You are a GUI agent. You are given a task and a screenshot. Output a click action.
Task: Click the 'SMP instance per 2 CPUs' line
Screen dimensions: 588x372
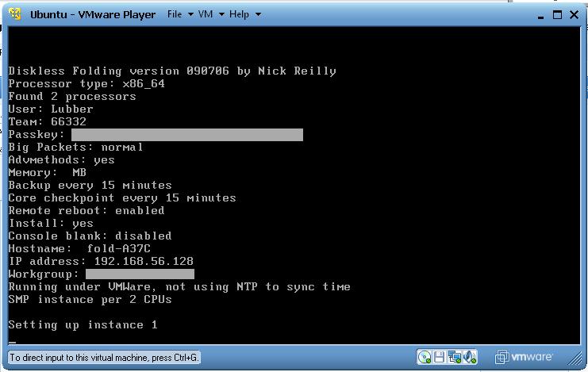tap(90, 300)
